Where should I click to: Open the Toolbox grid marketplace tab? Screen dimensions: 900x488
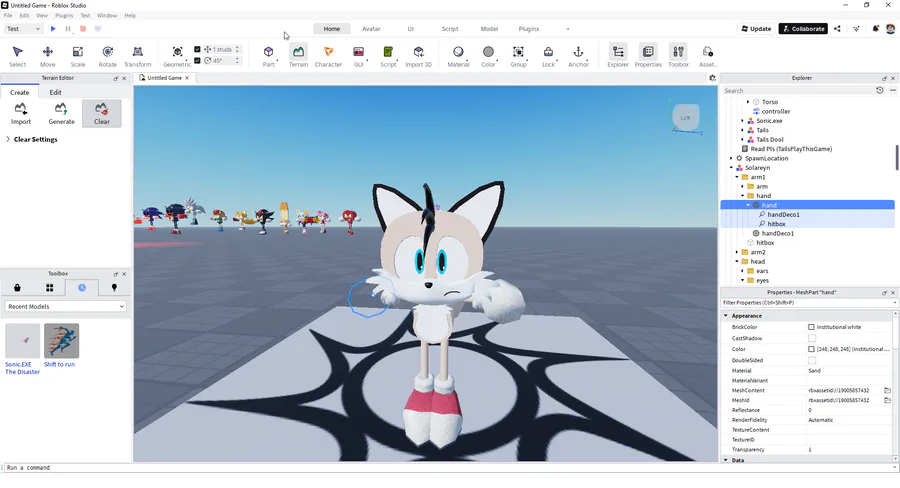pos(49,288)
